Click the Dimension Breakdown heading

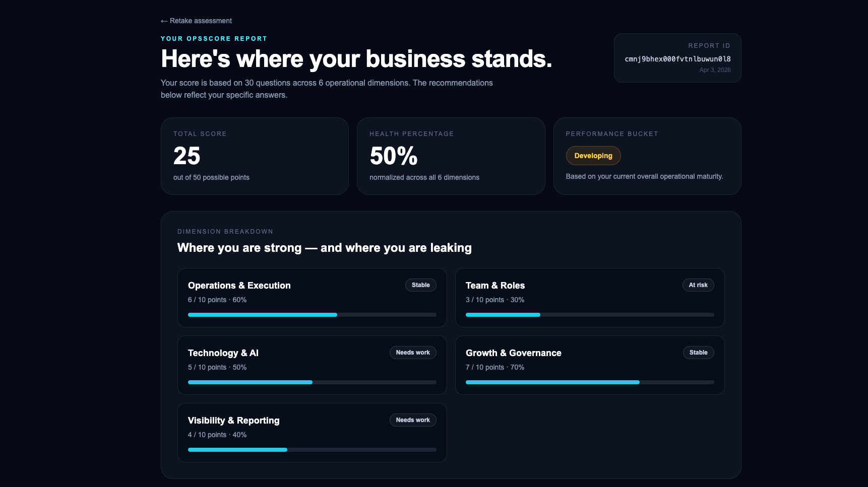point(225,231)
